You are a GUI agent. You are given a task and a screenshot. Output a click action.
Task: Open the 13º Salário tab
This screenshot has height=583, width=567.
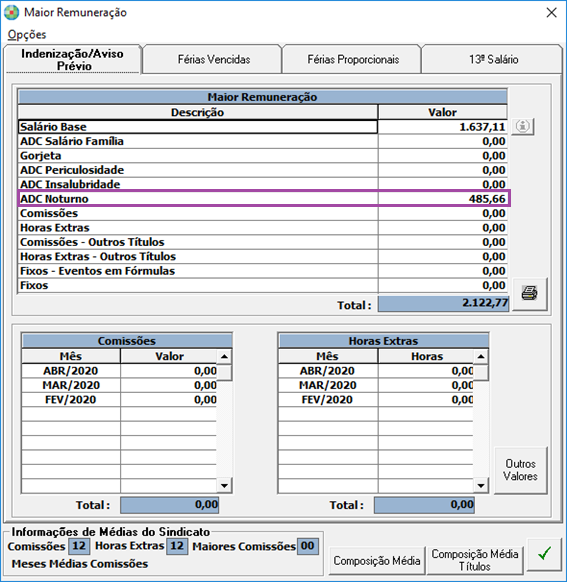493,59
